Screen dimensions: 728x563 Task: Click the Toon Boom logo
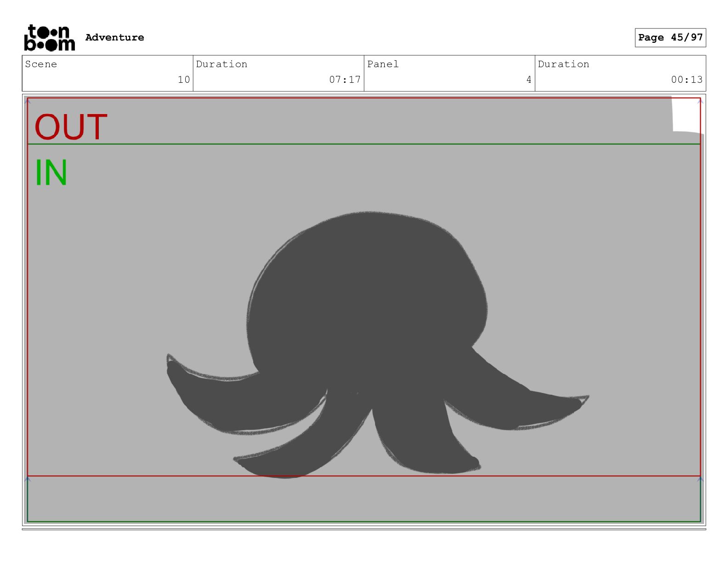(49, 38)
